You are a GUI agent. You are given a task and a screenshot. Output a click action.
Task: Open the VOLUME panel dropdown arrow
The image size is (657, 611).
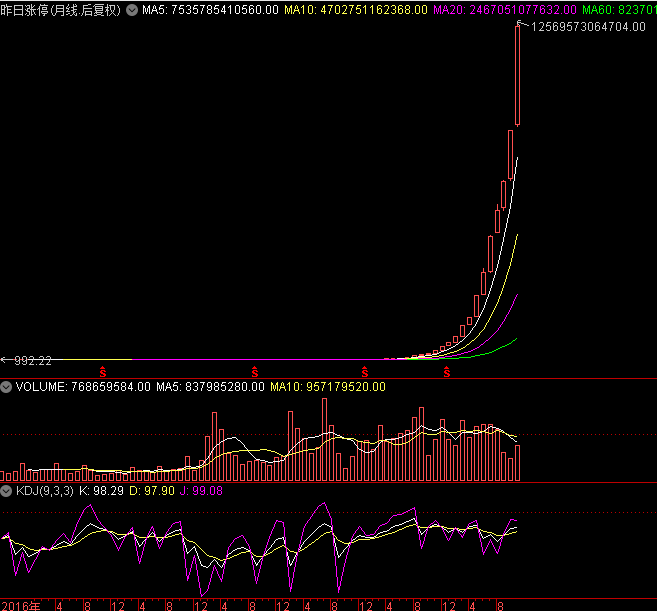click(x=6, y=387)
